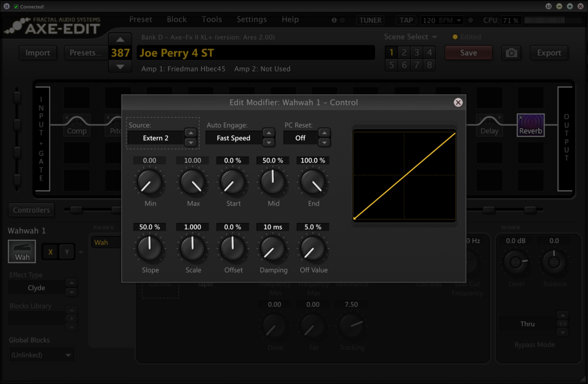Click the Balance knob in Mixer

tap(554, 262)
